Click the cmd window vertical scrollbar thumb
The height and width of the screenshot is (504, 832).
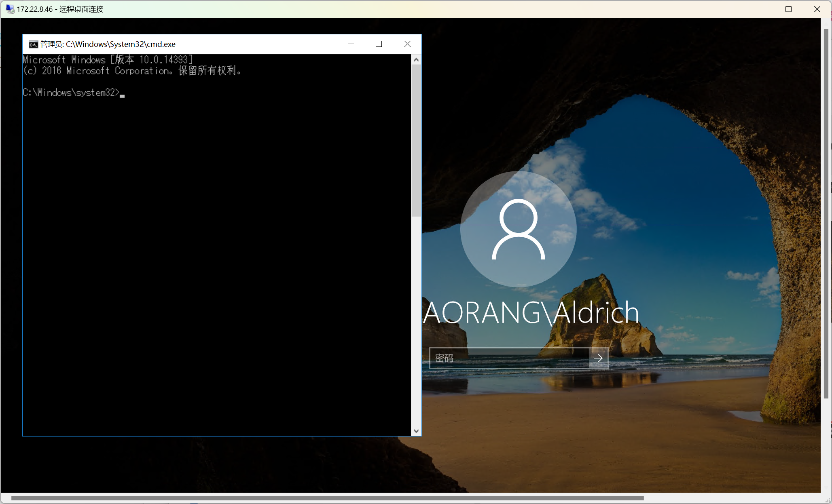pyautogui.click(x=416, y=140)
